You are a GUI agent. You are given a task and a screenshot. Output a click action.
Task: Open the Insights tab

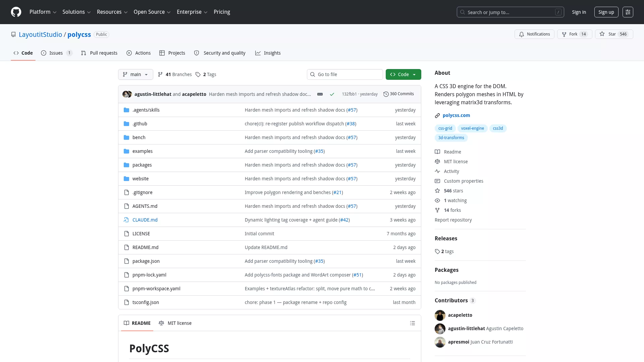[268, 53]
